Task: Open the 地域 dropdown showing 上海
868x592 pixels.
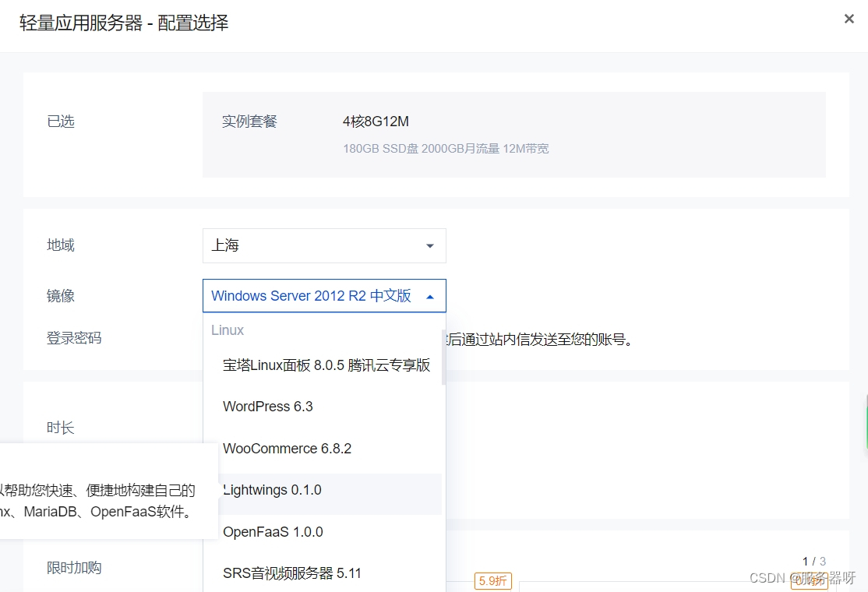Action: (x=324, y=245)
